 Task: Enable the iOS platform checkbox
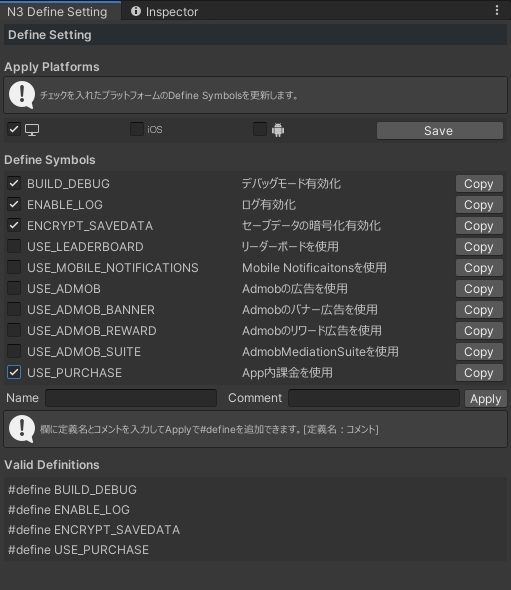coord(137,129)
